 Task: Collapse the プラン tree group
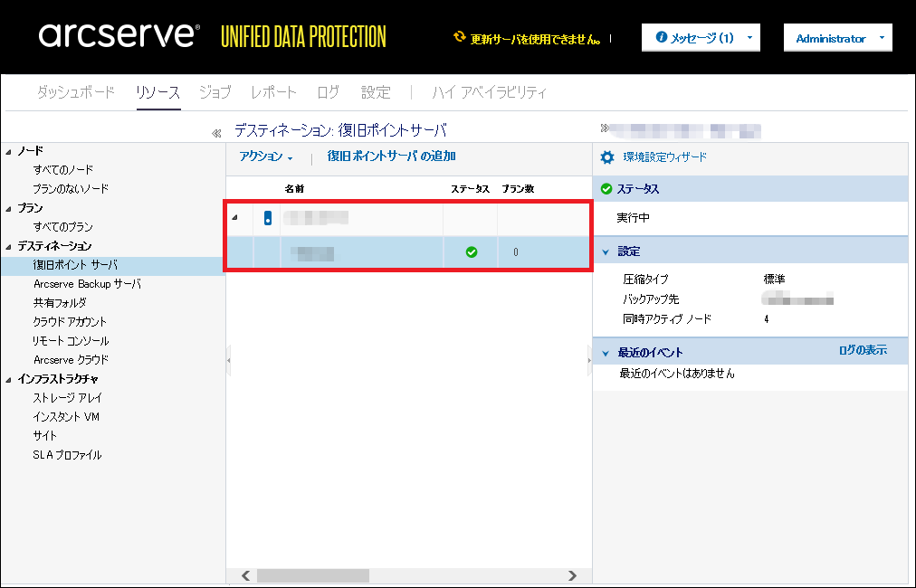pyautogui.click(x=9, y=209)
